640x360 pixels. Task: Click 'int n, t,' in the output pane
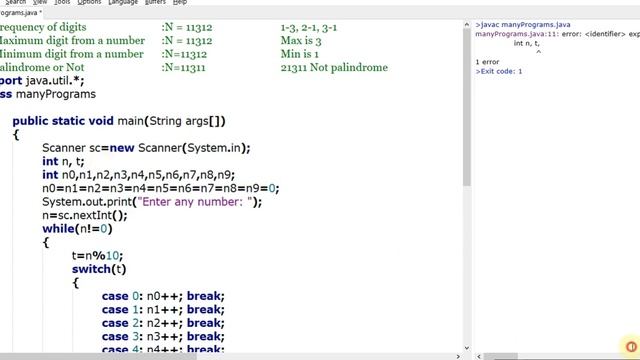(527, 43)
